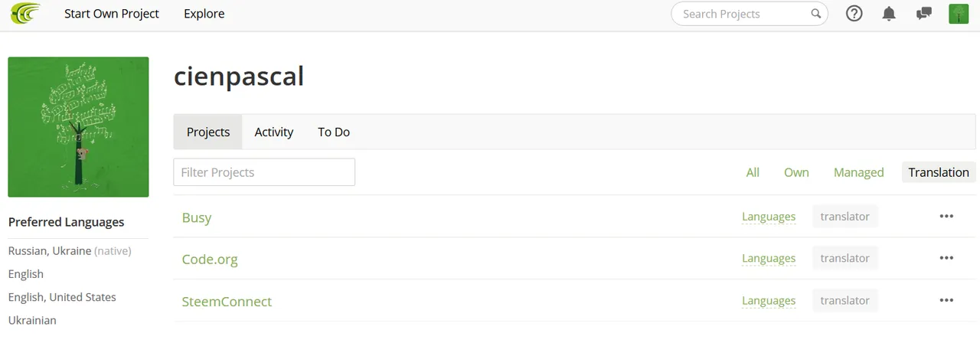Open the messages chat bubbles icon
This screenshot has width=980, height=356.
tap(924, 14)
